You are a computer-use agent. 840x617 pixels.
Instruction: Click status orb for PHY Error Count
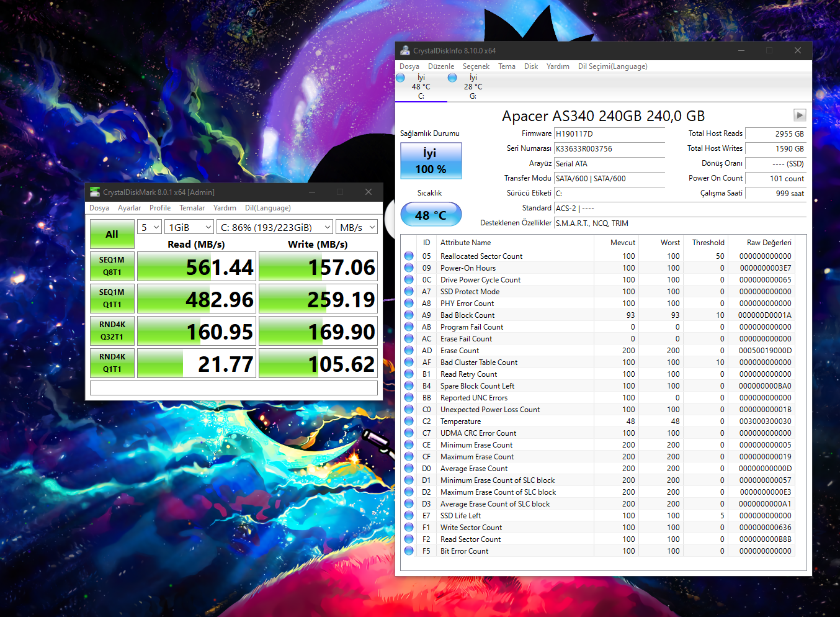pos(409,303)
